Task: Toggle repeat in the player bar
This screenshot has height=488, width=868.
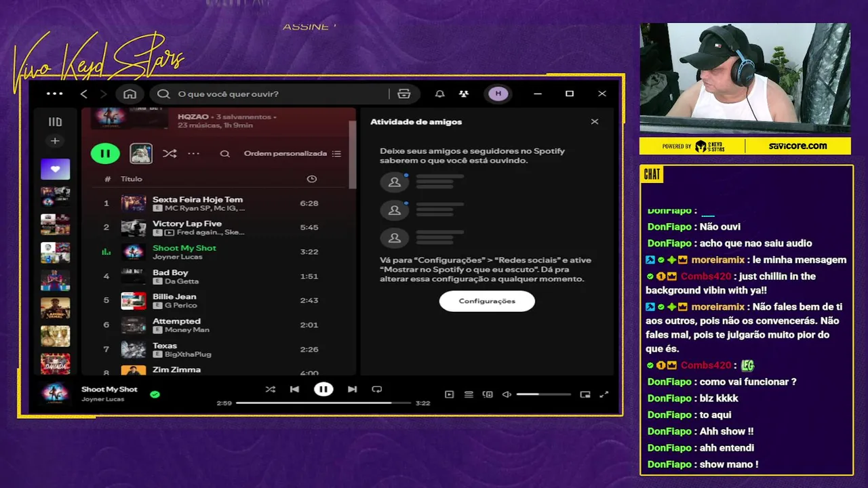Action: click(x=376, y=389)
